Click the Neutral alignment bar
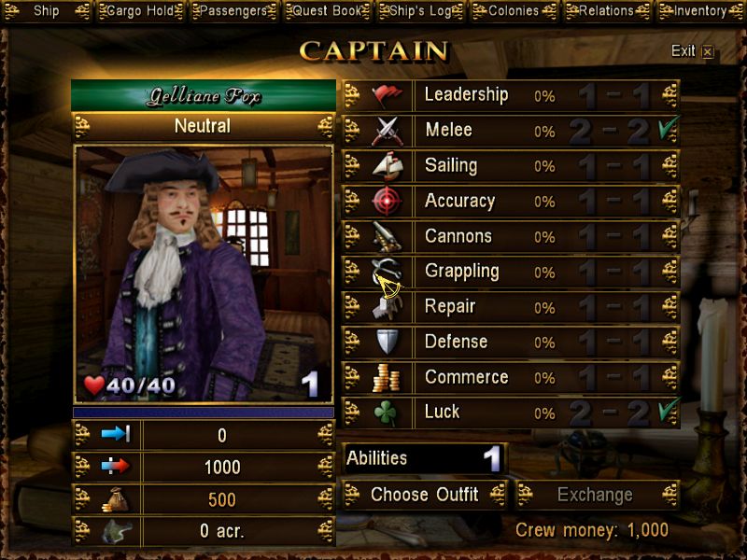The height and width of the screenshot is (560, 747). 204,126
